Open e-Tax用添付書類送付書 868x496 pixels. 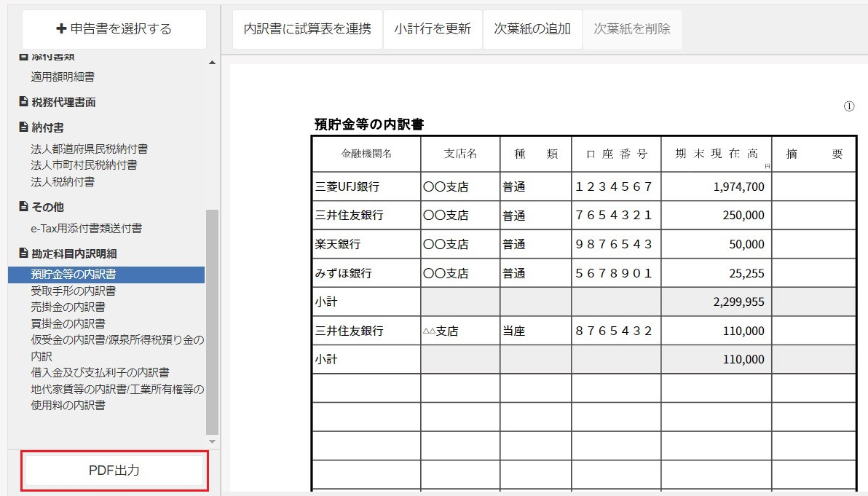(x=87, y=228)
